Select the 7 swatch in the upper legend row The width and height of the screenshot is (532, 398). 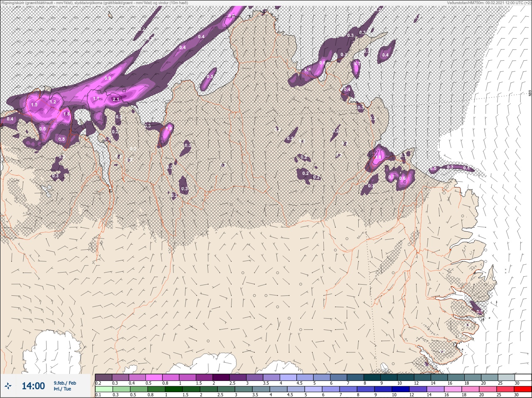[x=355, y=377]
